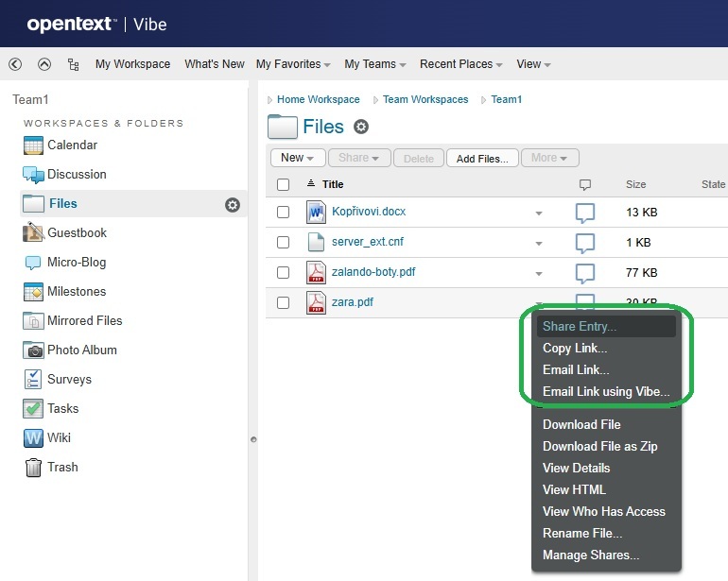The image size is (728, 581).
Task: Click the Trash can icon
Action: click(x=33, y=468)
